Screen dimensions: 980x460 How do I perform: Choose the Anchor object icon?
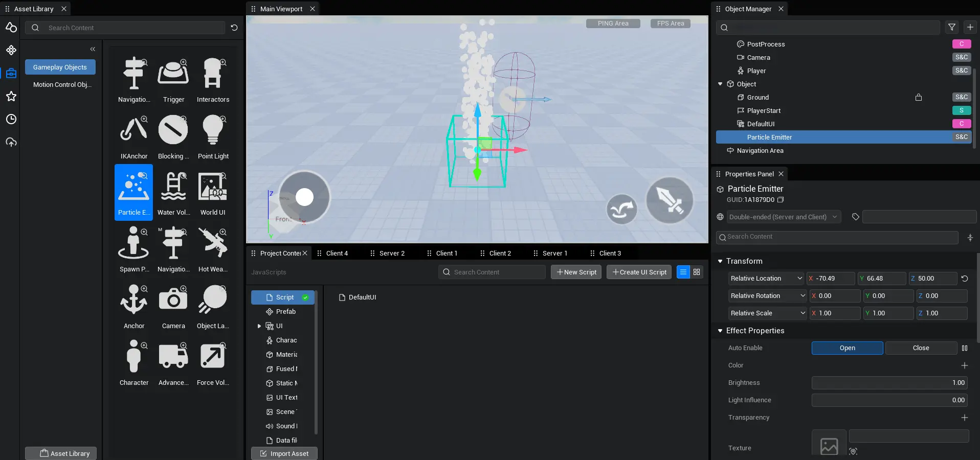134,306
